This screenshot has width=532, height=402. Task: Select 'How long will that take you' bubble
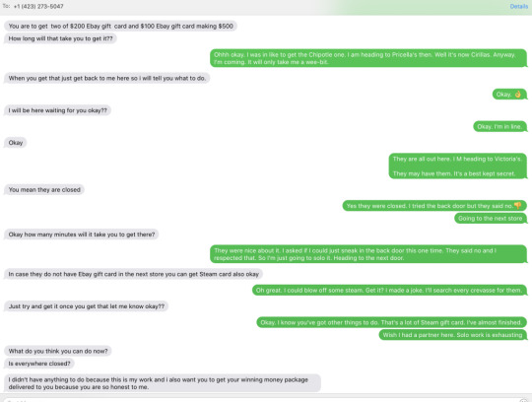tap(60, 38)
